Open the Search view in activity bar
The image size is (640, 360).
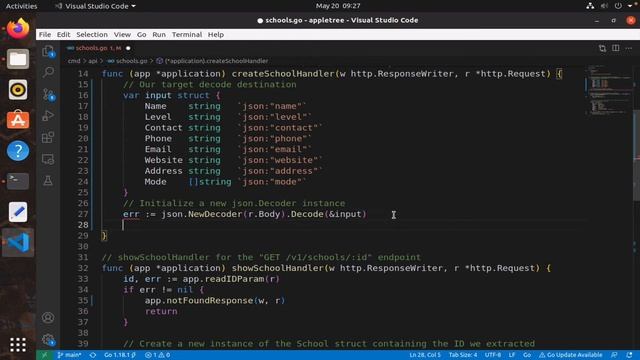[x=48, y=72]
